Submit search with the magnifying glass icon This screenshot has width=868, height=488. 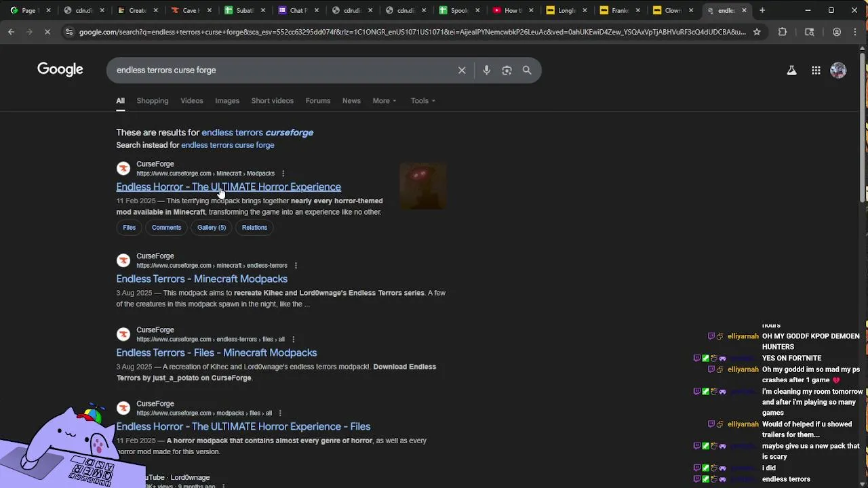tap(527, 70)
